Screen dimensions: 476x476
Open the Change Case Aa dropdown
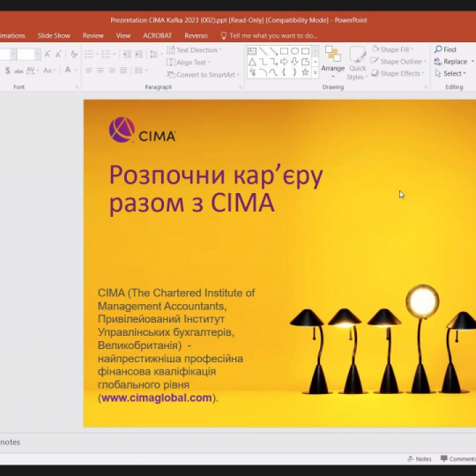49,71
